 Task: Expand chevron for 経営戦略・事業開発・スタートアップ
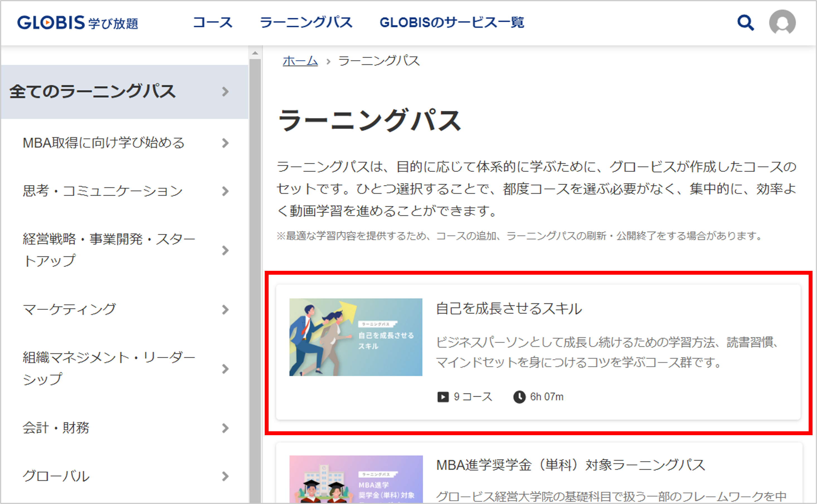coord(225,250)
